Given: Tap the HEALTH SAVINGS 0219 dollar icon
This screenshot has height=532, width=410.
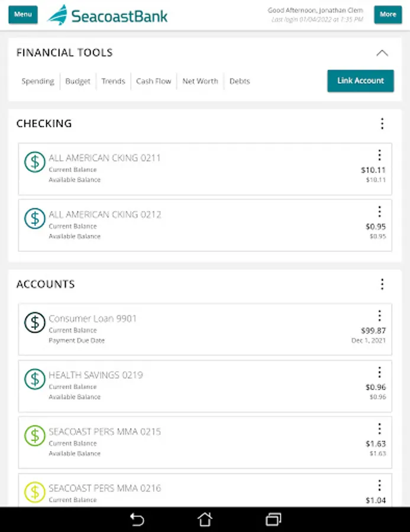Looking at the screenshot, I should tap(35, 379).
